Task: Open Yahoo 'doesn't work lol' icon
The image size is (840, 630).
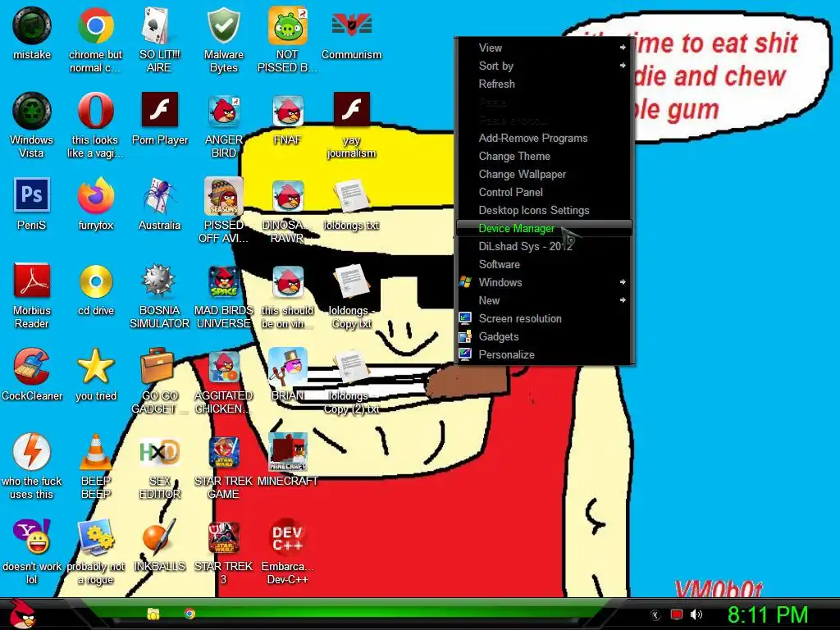Action: point(32,536)
